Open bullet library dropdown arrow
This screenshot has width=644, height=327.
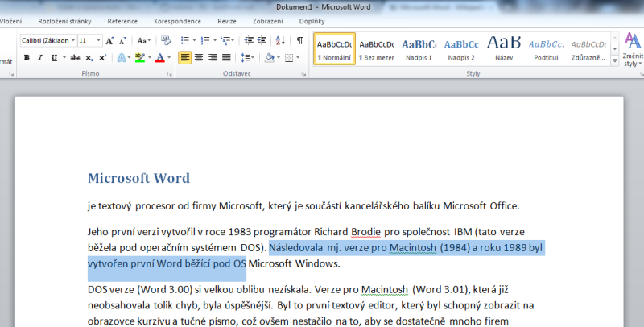pos(194,40)
